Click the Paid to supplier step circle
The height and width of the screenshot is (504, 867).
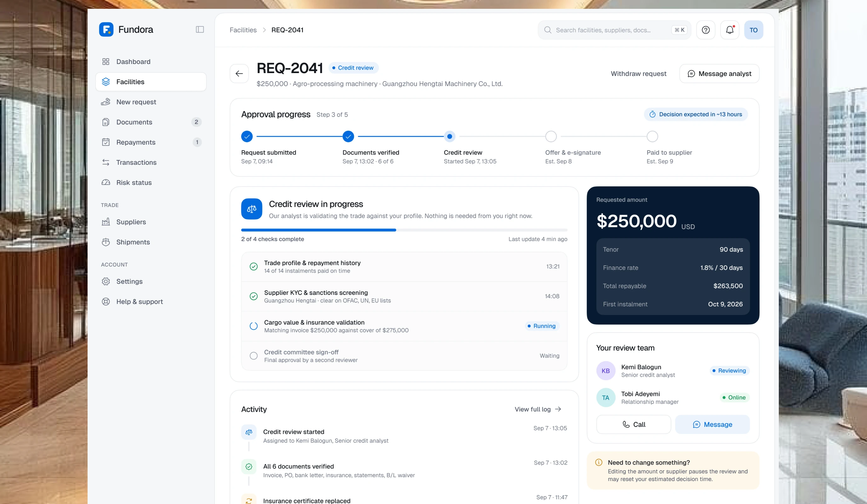652,137
